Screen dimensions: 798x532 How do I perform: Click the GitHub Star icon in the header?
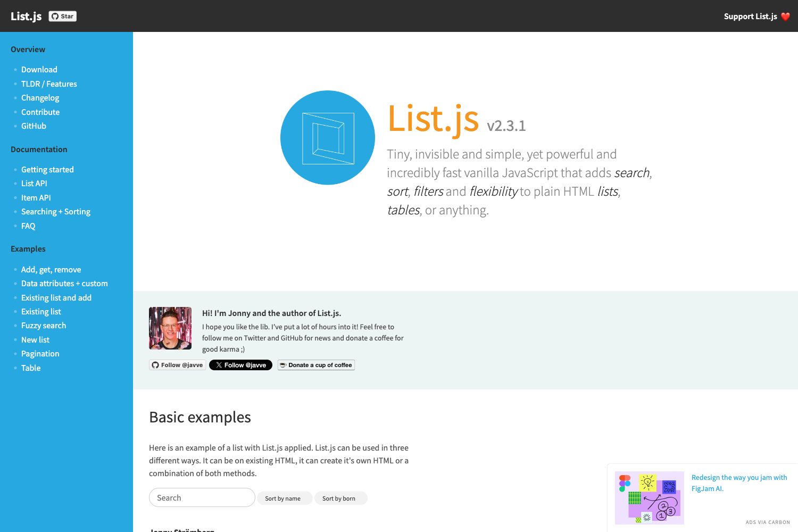[55, 16]
